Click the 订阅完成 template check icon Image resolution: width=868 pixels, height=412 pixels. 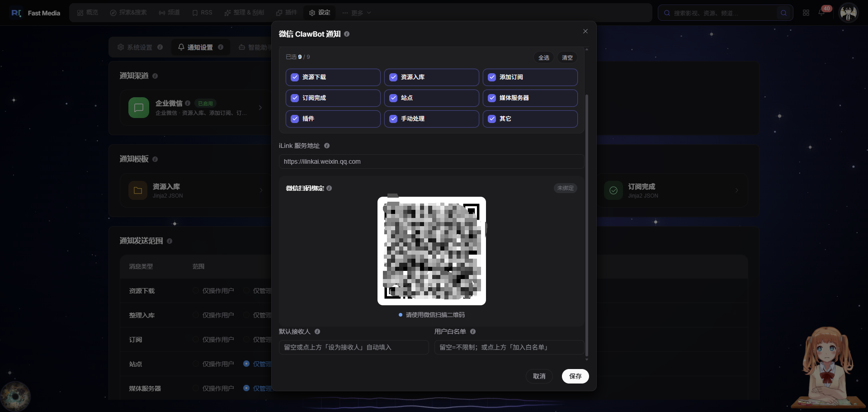pyautogui.click(x=613, y=190)
